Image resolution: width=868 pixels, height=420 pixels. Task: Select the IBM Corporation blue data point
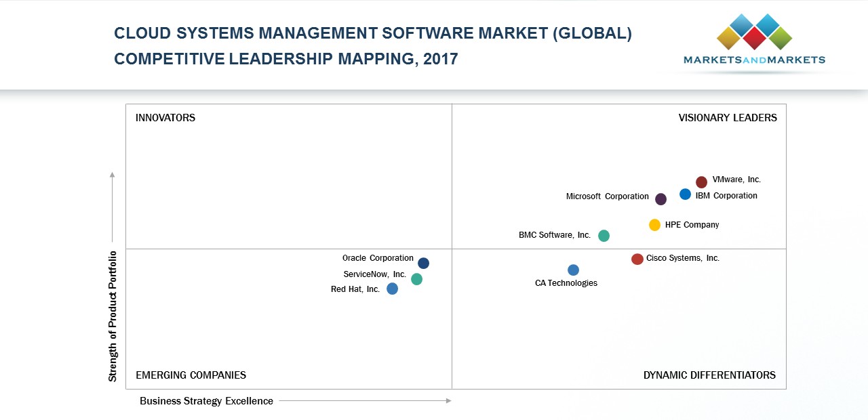685,194
